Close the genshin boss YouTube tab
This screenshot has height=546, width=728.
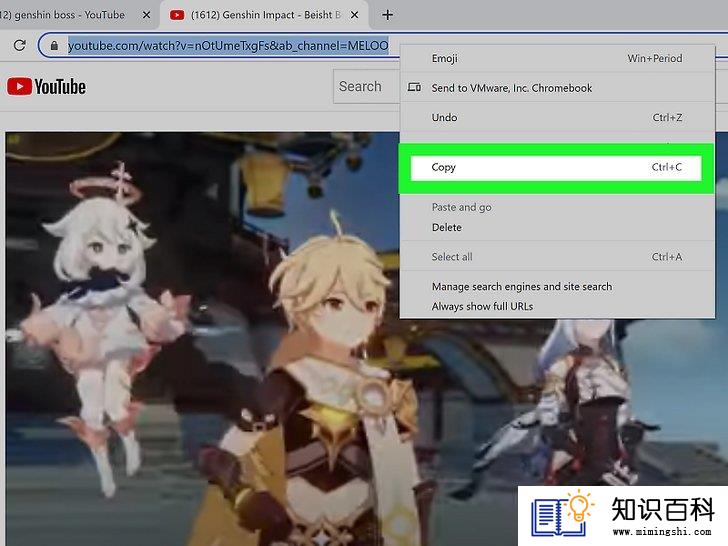146,15
